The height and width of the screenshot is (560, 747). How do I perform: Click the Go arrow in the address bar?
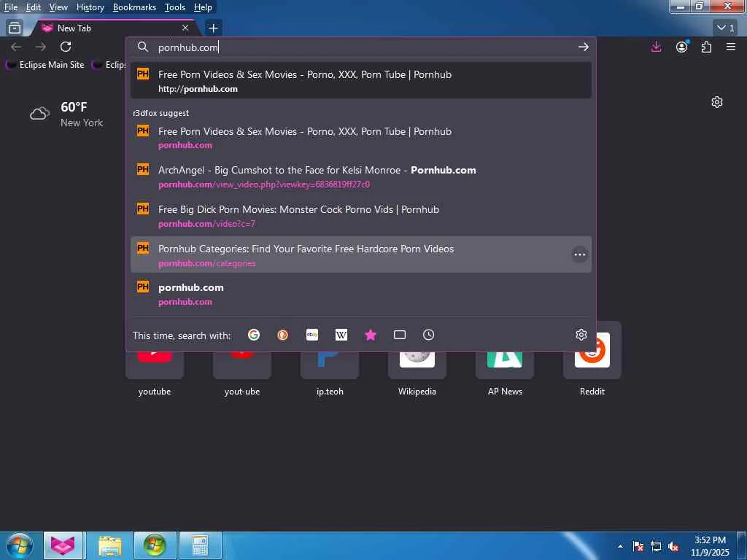(x=583, y=47)
